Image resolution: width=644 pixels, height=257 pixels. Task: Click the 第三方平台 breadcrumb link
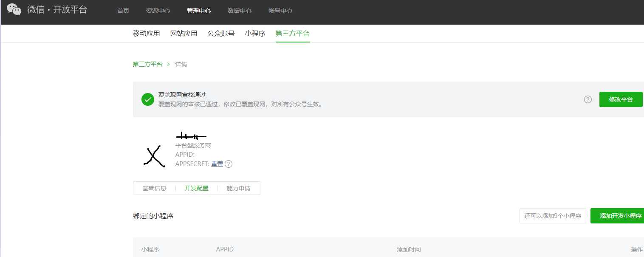pyautogui.click(x=147, y=64)
